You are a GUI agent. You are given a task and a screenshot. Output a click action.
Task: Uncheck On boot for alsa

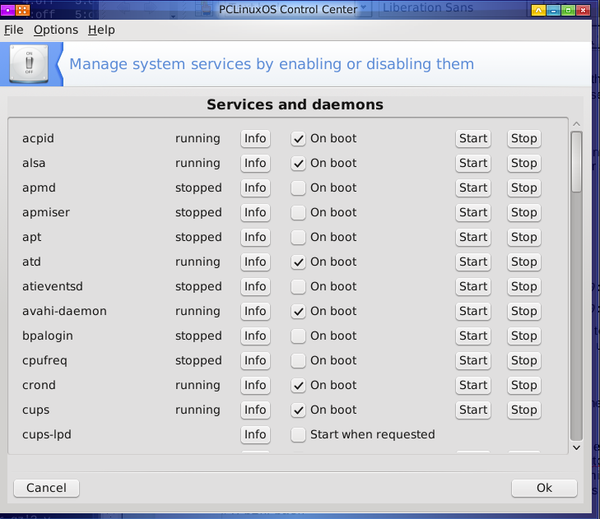pyautogui.click(x=298, y=163)
